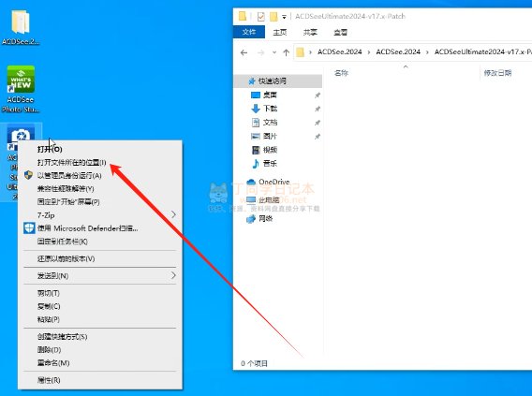Unpin 图片 using its pin icon

pos(318,137)
